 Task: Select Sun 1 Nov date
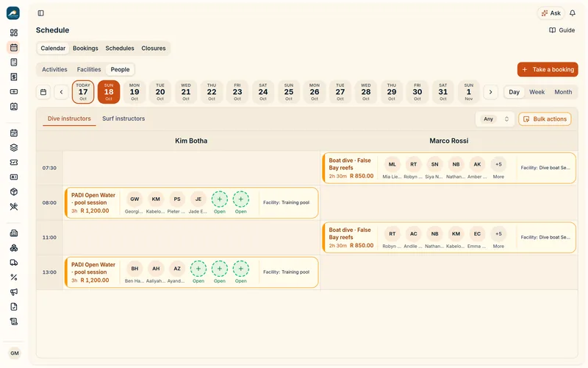point(469,92)
